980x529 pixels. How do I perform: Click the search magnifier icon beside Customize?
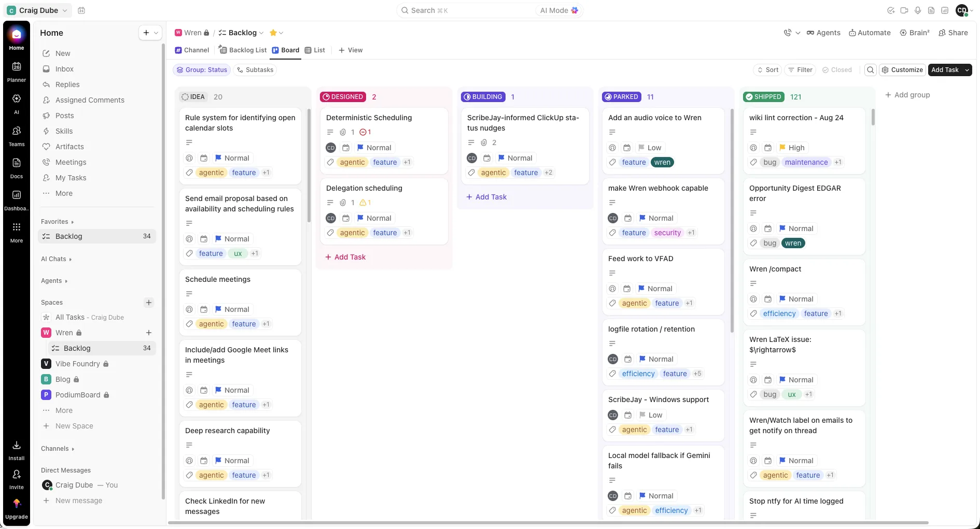pos(871,70)
